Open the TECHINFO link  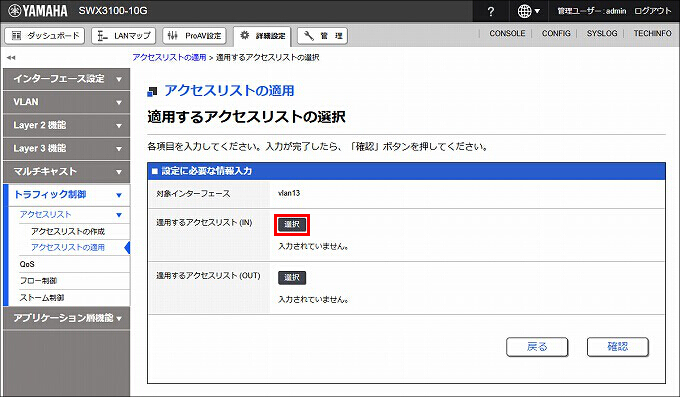[652, 33]
